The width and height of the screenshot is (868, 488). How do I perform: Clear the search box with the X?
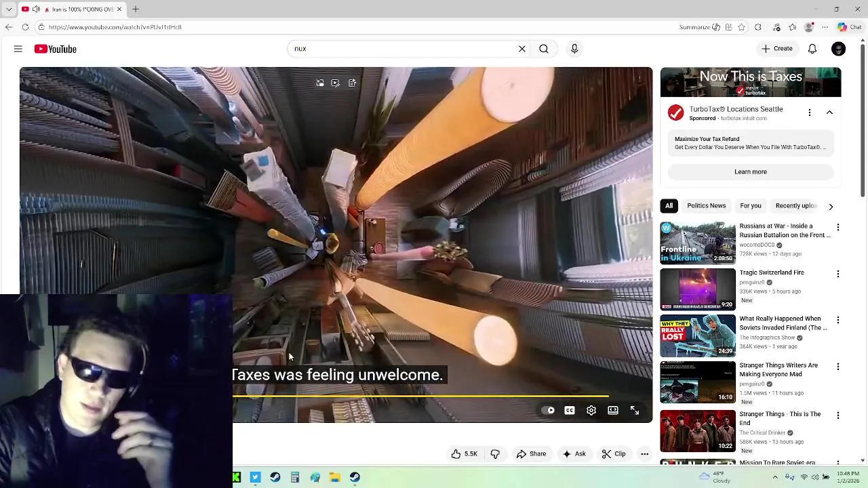[522, 49]
